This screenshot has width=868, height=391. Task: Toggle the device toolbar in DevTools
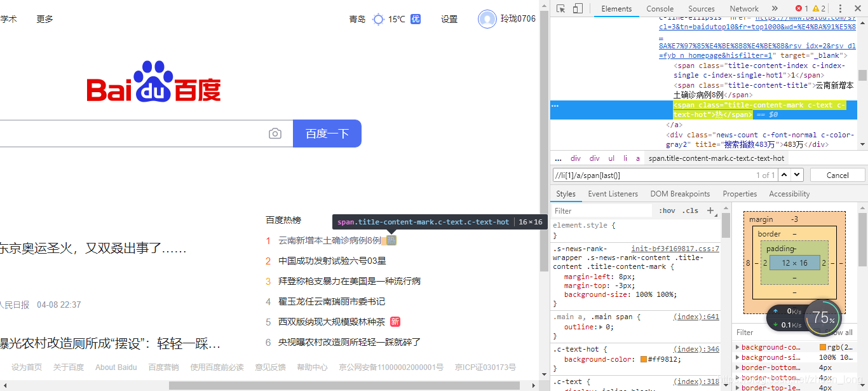(x=578, y=8)
